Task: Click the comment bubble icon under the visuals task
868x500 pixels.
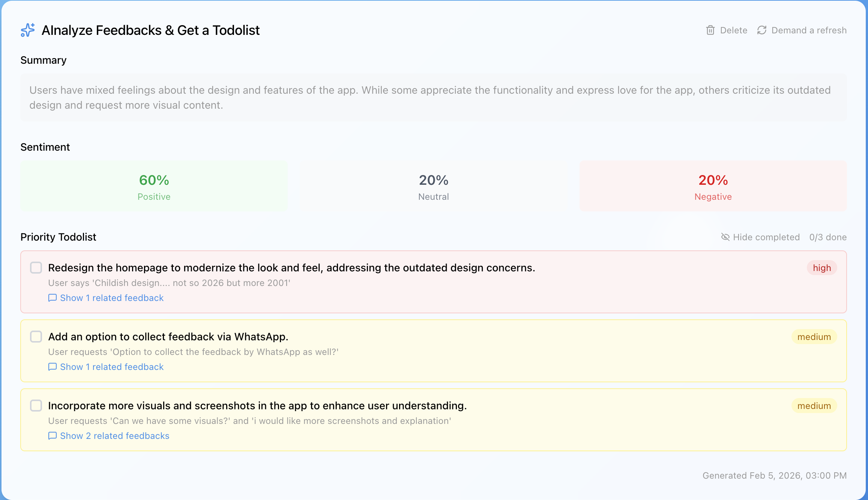Action: coord(53,436)
